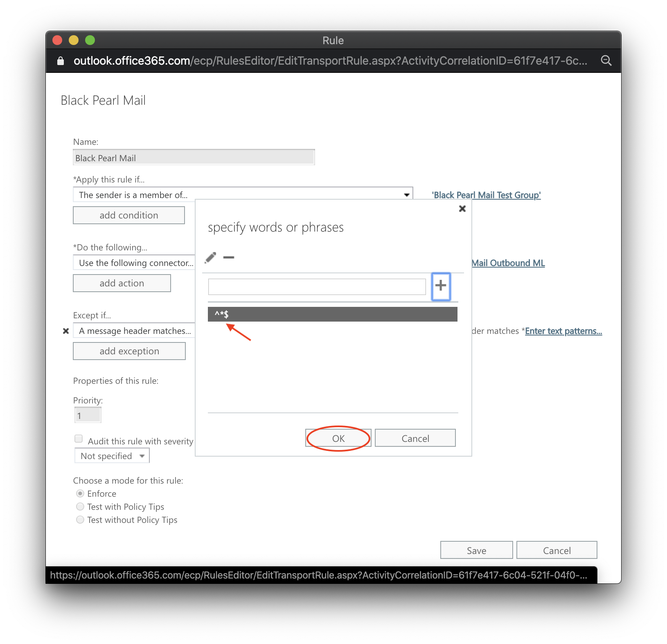Choose Test with Policy Tips mode
Viewport: 667px width, 644px height.
coord(80,507)
